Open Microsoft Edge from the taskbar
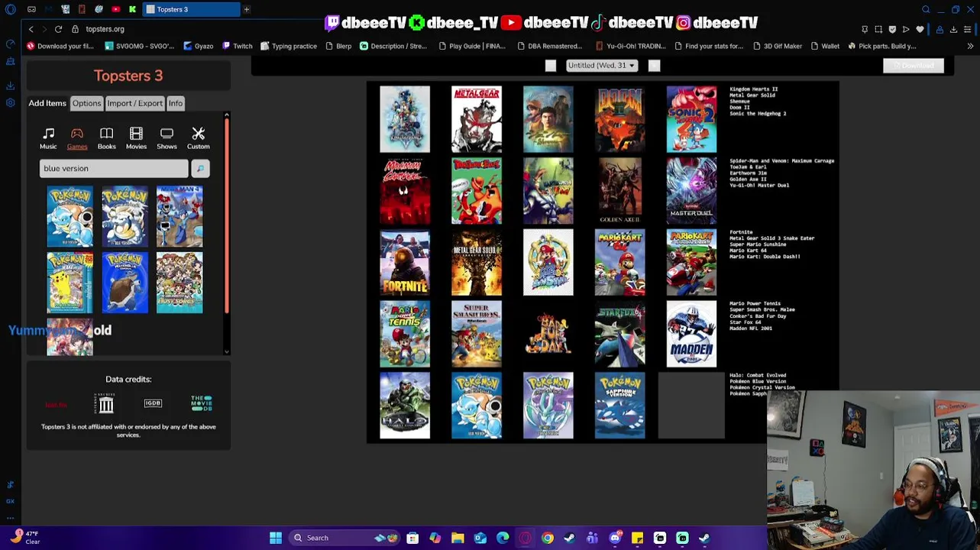 pos(503,538)
